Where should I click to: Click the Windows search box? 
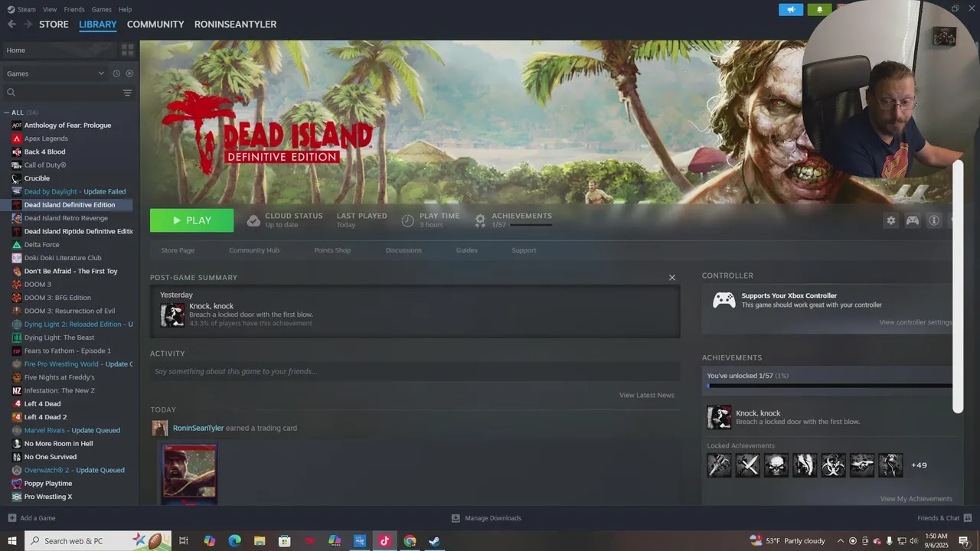click(98, 541)
